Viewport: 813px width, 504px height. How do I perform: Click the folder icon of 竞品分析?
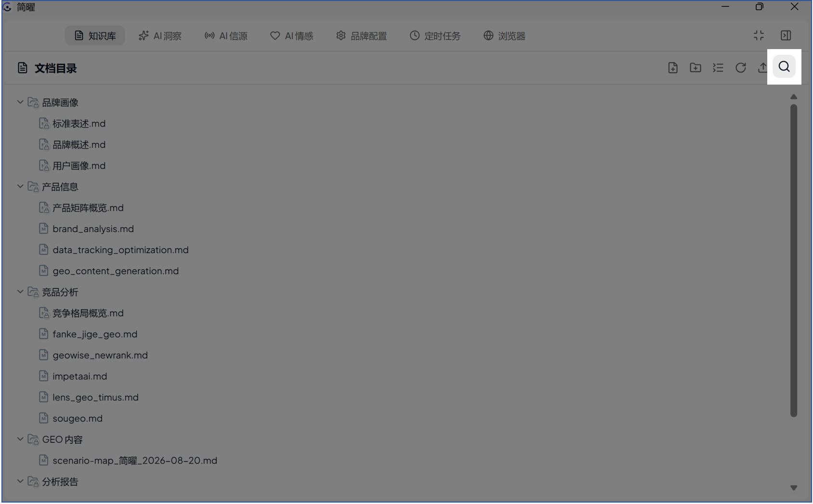[x=33, y=292]
